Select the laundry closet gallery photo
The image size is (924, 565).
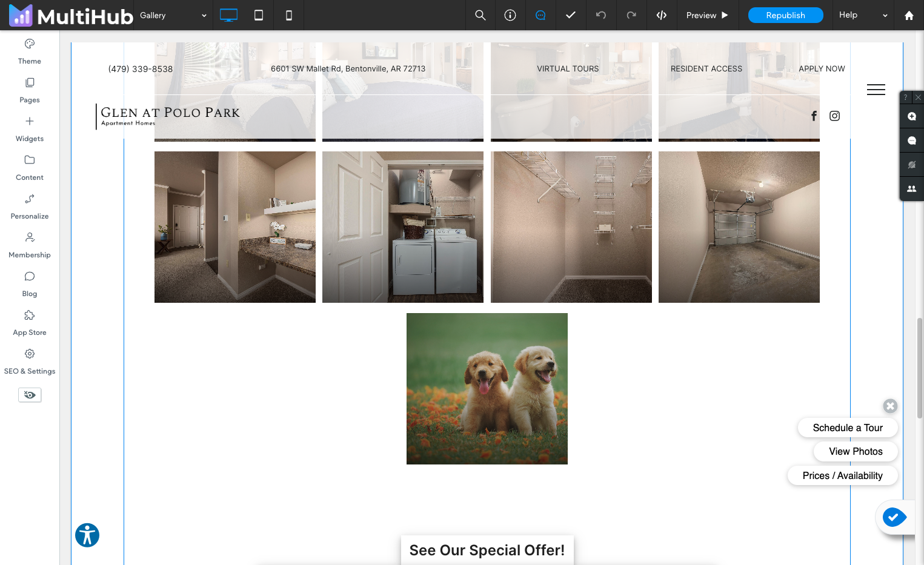pos(403,227)
